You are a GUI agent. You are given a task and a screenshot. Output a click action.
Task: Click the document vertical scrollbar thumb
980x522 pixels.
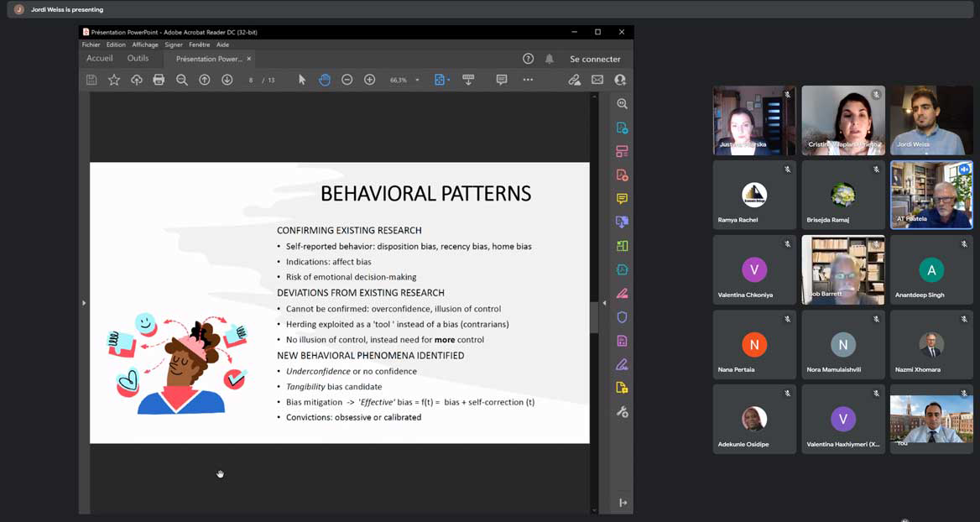(594, 317)
